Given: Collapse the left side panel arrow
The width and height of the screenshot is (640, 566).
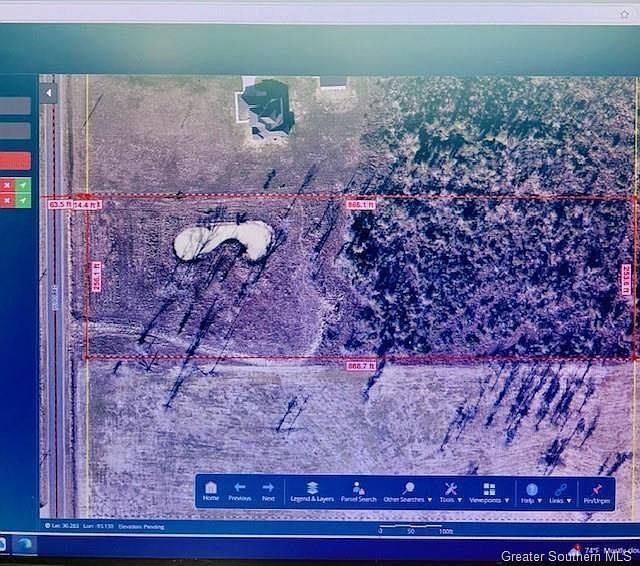Looking at the screenshot, I should pos(48,93).
